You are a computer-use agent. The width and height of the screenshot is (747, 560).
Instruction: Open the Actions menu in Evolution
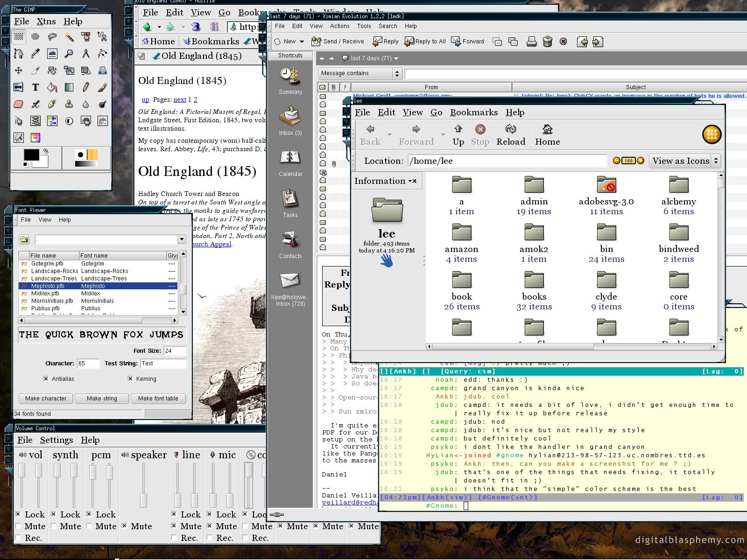pyautogui.click(x=340, y=26)
